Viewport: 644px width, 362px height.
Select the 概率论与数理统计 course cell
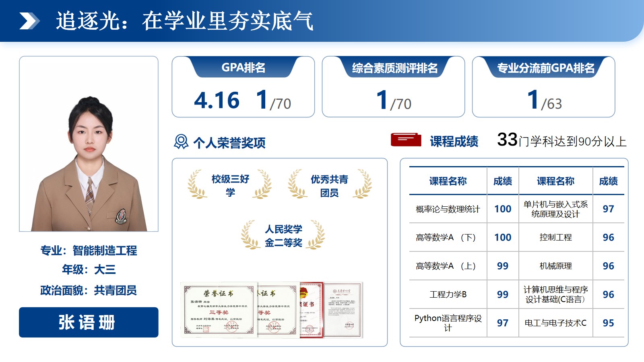pyautogui.click(x=448, y=209)
